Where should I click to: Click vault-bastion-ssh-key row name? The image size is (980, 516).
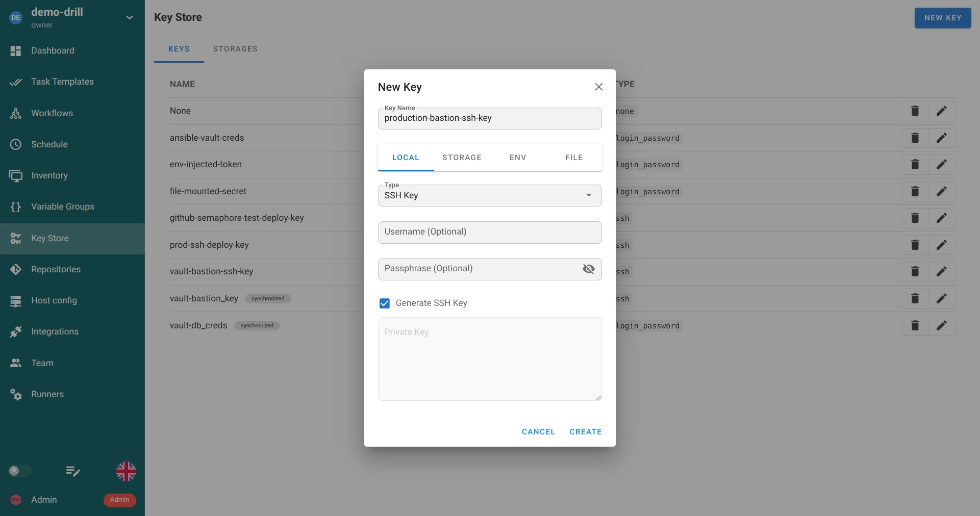coord(212,272)
